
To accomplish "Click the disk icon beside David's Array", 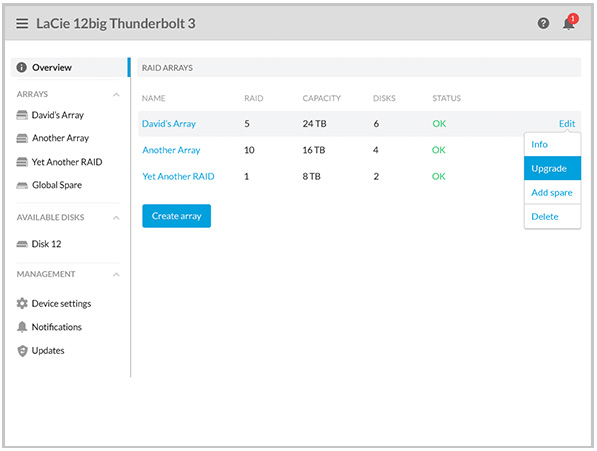I will click(x=22, y=115).
